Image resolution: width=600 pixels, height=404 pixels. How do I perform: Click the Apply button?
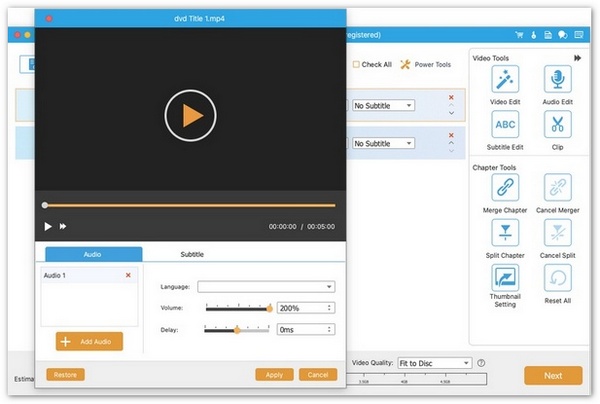coord(274,375)
